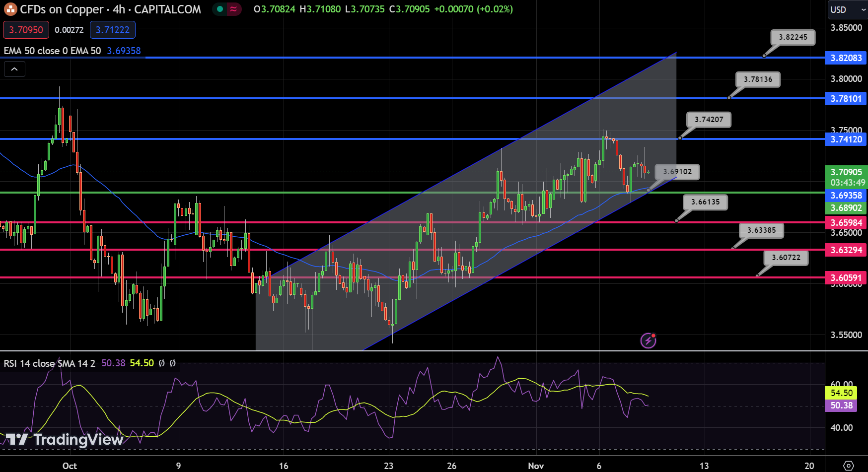868x472 pixels.
Task: Click the Oct date on time axis
Action: [70, 466]
